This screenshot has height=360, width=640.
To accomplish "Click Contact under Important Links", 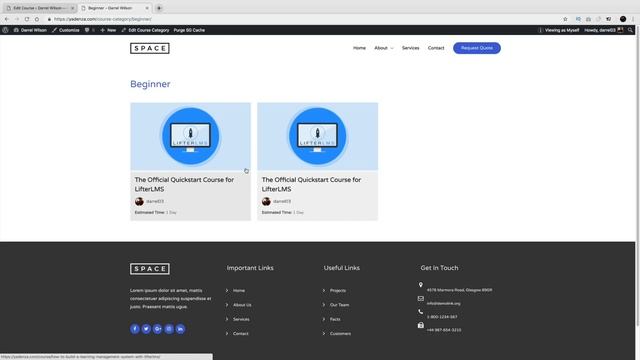I will (x=240, y=333).
